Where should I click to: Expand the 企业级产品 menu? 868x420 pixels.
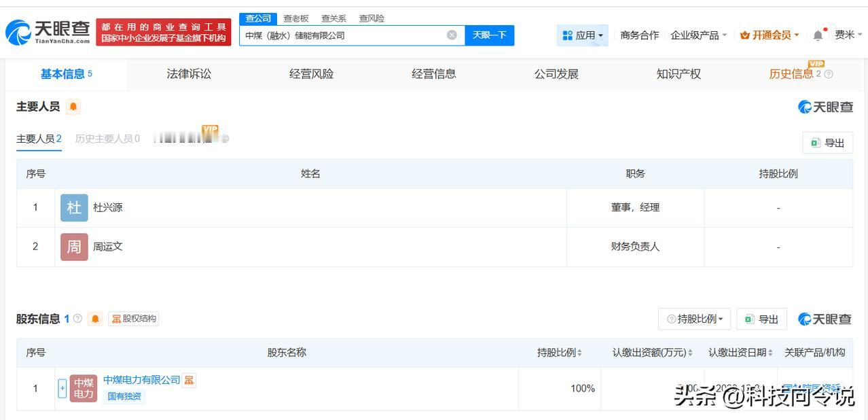coord(698,35)
